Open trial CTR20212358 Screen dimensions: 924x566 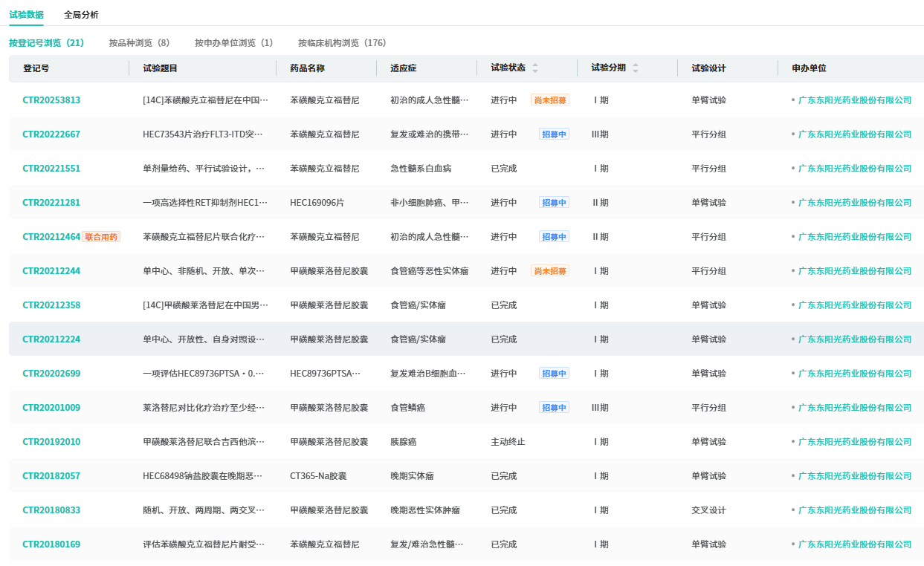pos(51,305)
